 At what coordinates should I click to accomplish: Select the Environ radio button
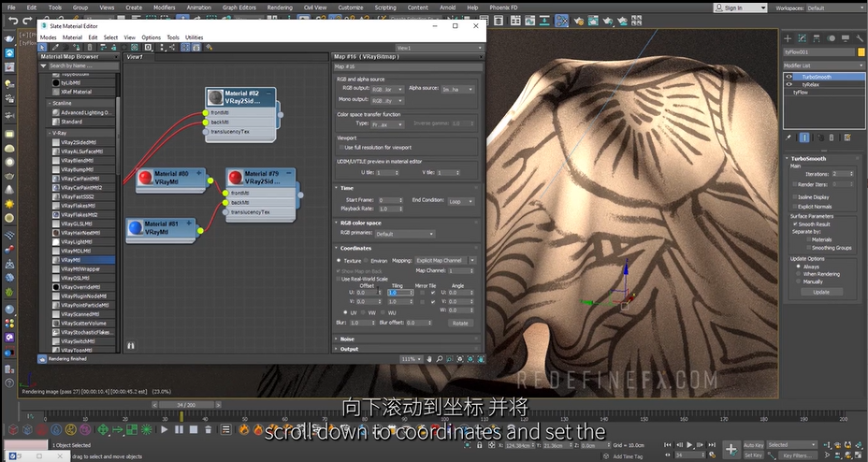point(367,261)
